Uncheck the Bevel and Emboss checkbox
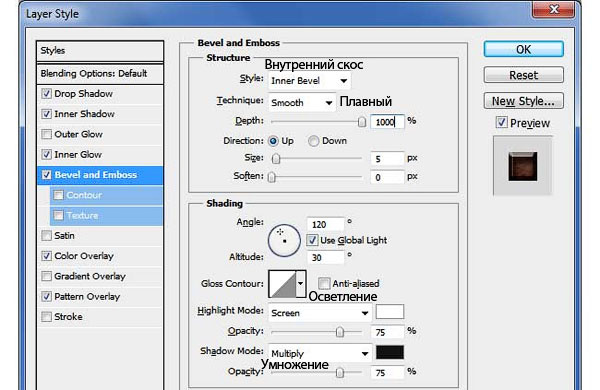 coord(46,175)
